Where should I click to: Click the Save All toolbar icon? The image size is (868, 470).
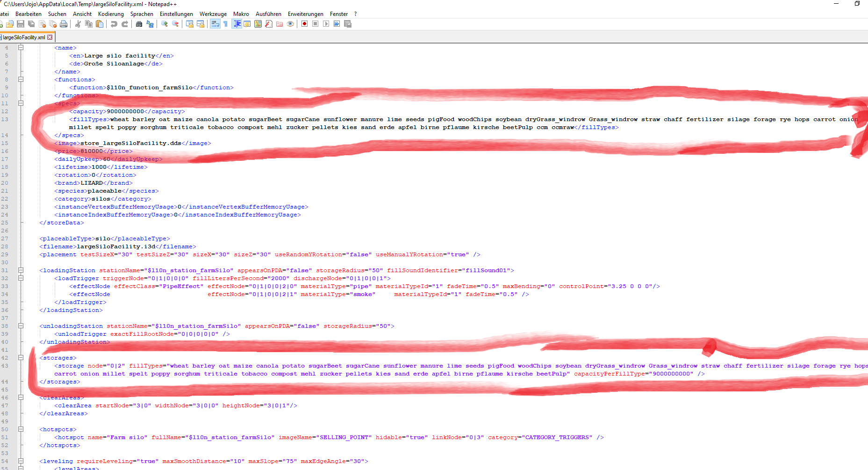[x=31, y=24]
